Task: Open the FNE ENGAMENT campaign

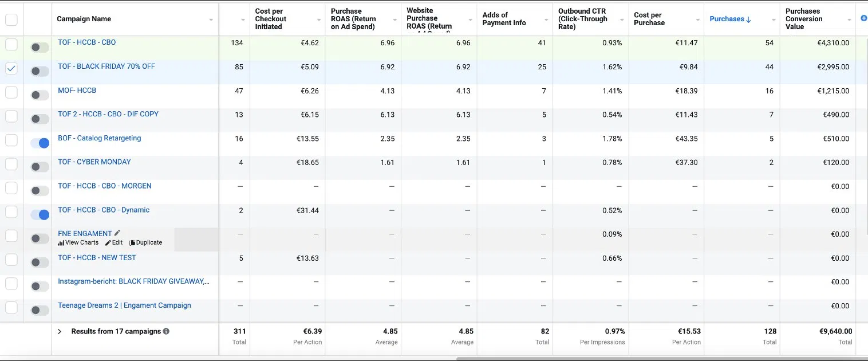Action: (x=85, y=234)
